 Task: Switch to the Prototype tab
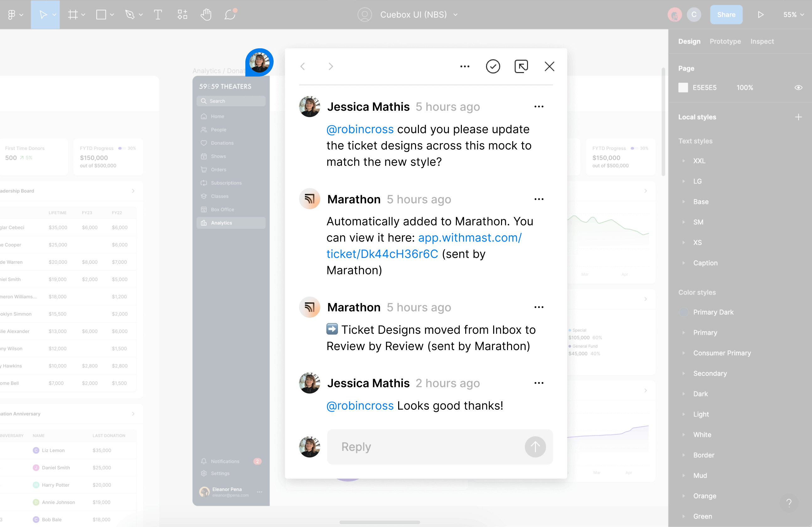(725, 41)
